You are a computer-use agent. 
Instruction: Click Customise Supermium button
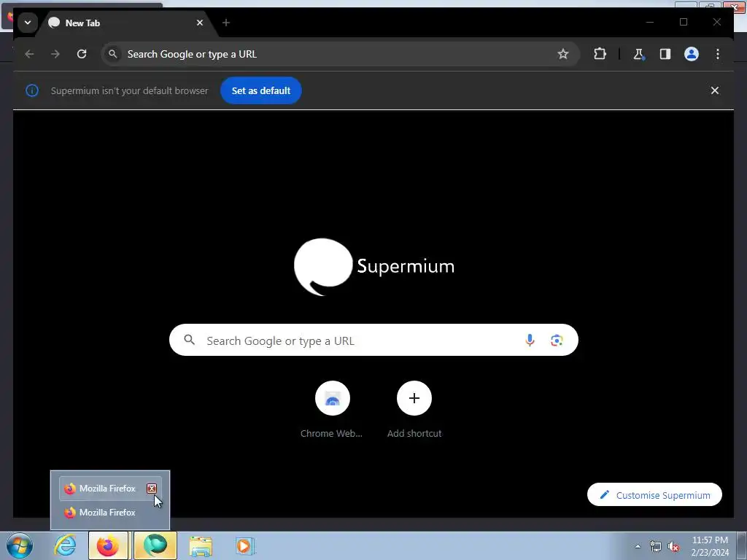tap(654, 495)
